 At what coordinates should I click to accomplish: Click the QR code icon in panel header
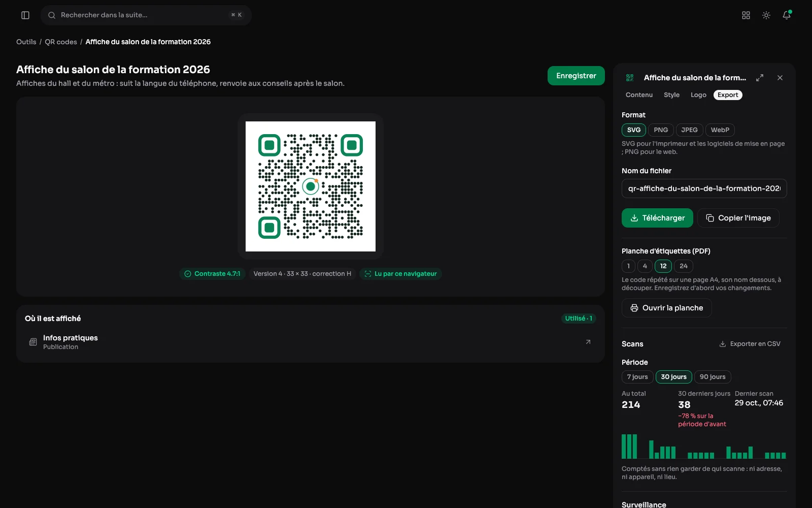pyautogui.click(x=630, y=78)
